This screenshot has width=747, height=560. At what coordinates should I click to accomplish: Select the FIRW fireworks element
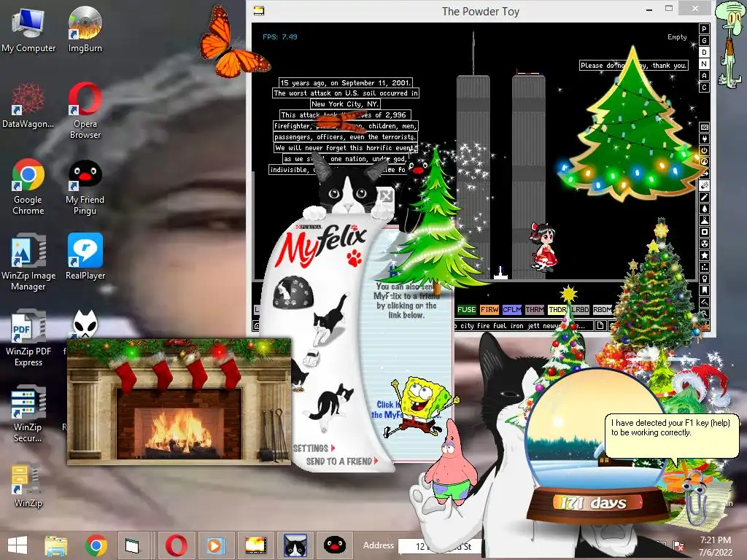click(x=489, y=309)
